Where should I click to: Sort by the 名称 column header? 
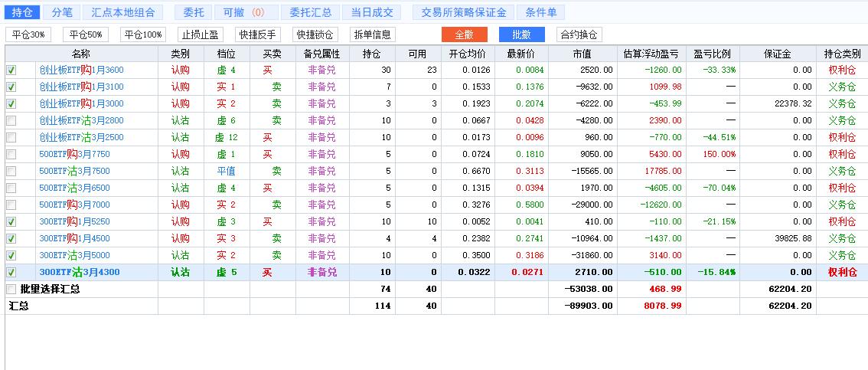click(x=81, y=54)
